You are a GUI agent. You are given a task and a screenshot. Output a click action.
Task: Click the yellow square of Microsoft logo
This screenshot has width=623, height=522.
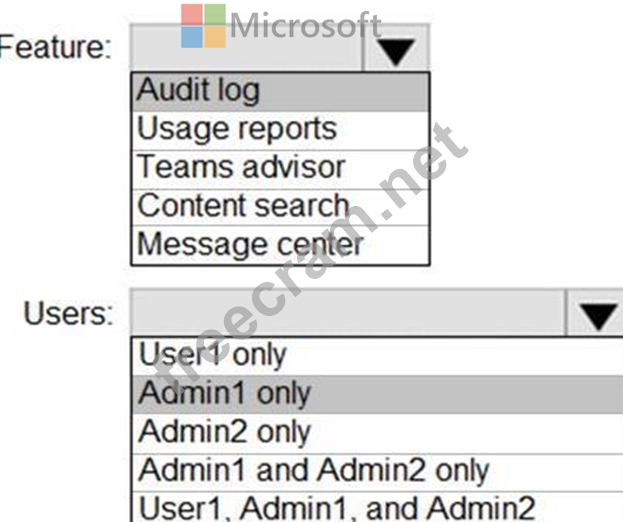[214, 36]
